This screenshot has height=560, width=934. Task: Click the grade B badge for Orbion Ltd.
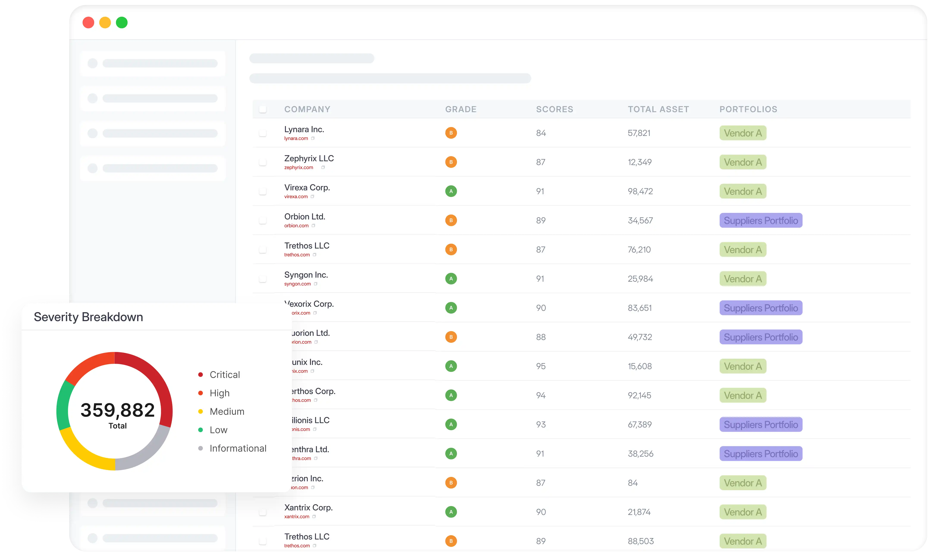tap(451, 220)
